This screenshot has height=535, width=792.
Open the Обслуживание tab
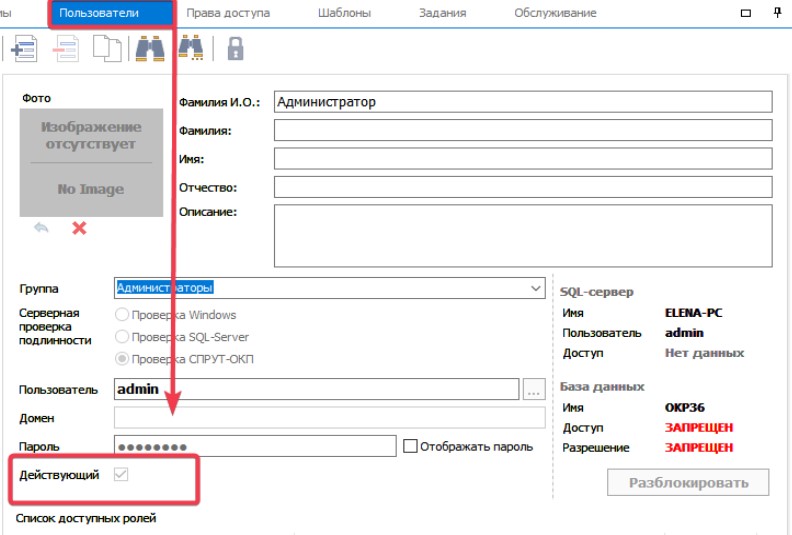tap(555, 13)
